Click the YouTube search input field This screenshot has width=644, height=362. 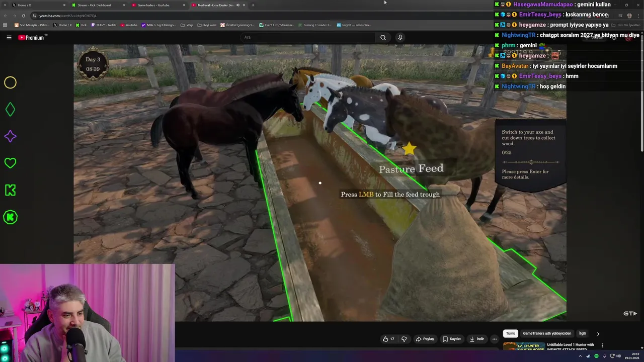coord(307,37)
